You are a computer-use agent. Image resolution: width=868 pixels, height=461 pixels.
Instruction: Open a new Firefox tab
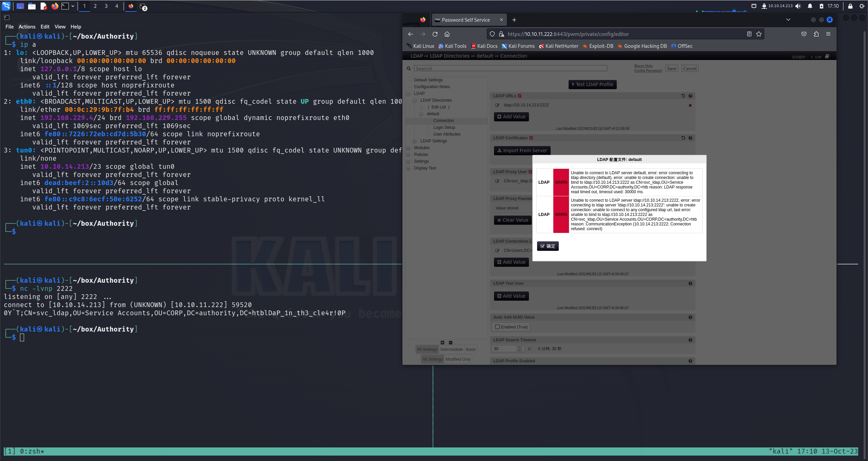[x=514, y=20]
